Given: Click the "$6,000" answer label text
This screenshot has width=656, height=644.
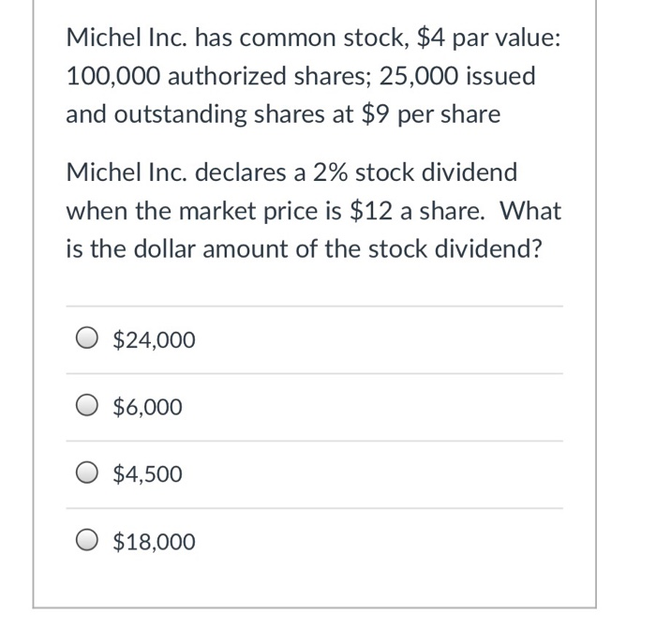Looking at the screenshot, I should pyautogui.click(x=147, y=407).
